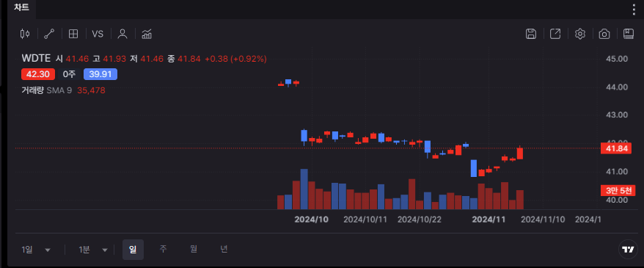Select the 월 monthly interval

tap(194, 249)
